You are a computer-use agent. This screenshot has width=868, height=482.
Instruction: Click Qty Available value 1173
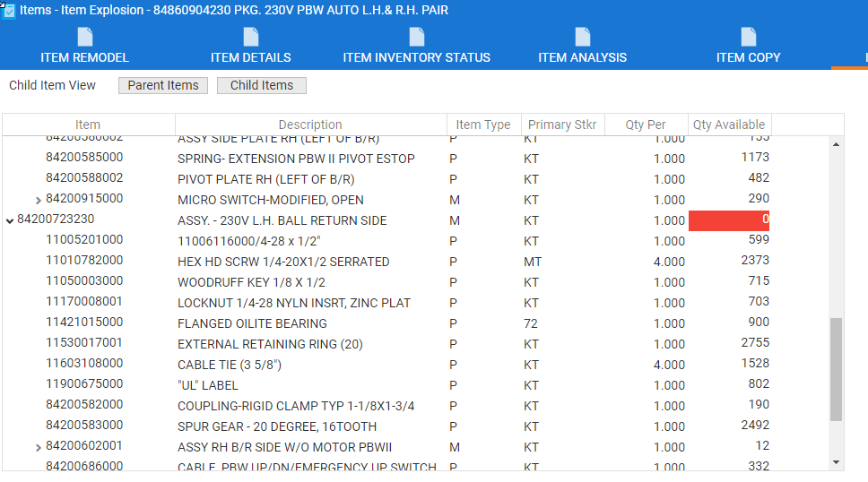pyautogui.click(x=755, y=157)
